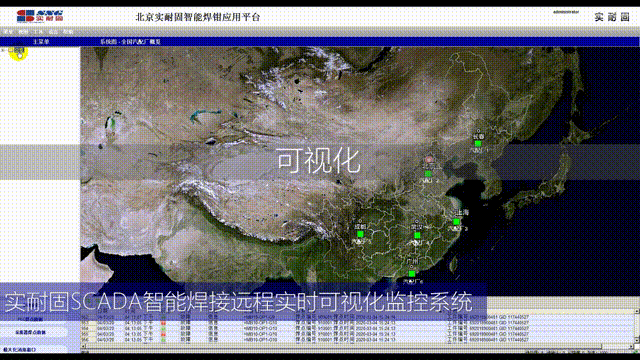
Task: Open the Chengdu factory green marker
Action: (x=360, y=234)
